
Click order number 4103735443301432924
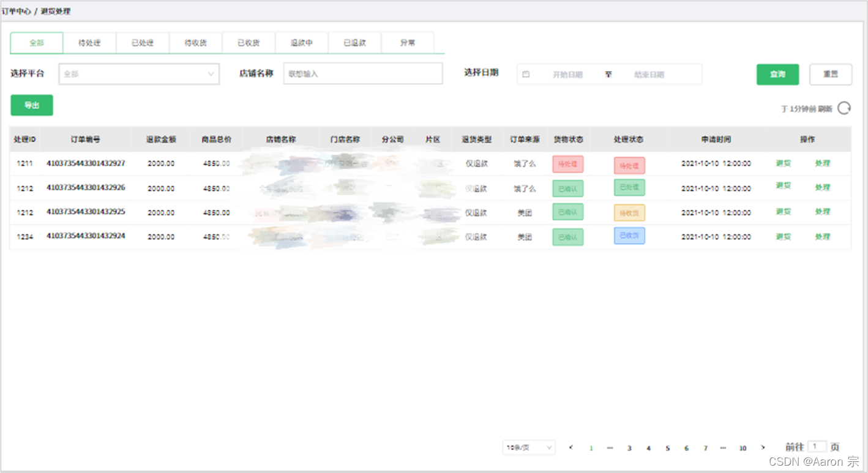(86, 236)
